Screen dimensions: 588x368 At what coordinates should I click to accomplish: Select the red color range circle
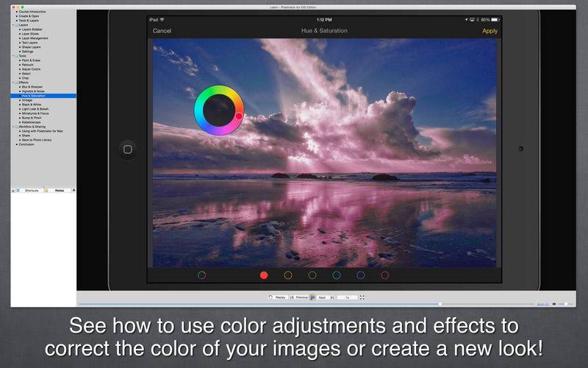pos(264,275)
